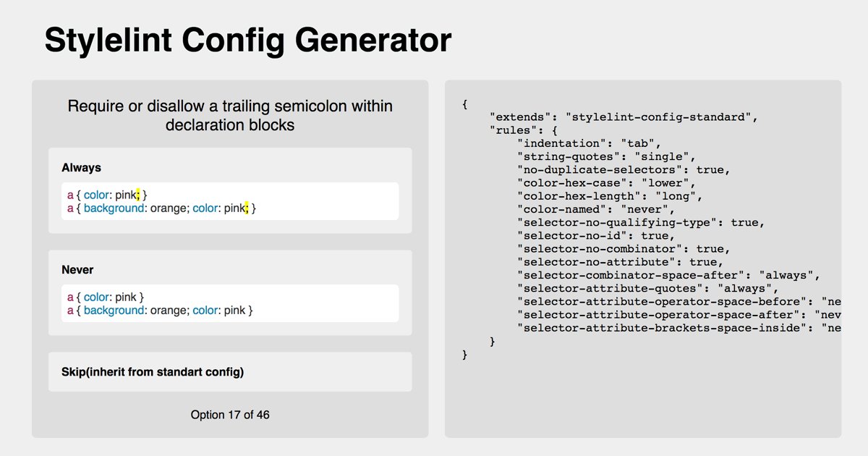Viewport: 868px width, 456px height.
Task: Click the "selector-no-attribute" line
Action: click(620, 262)
